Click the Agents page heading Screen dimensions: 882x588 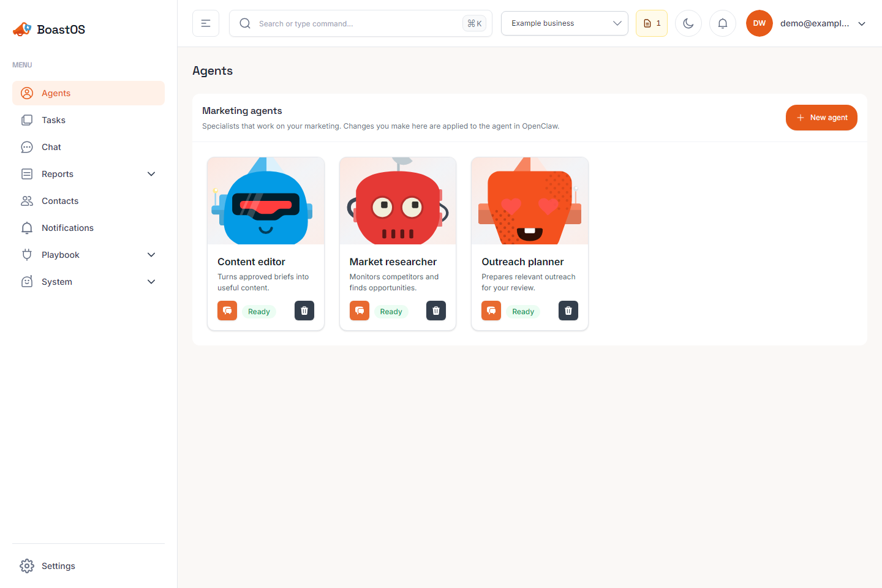tap(213, 70)
